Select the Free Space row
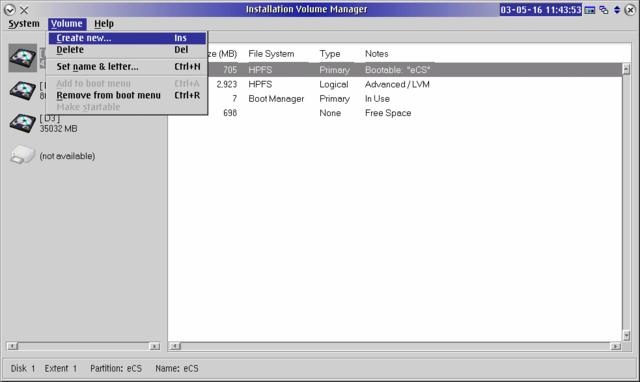This screenshot has width=640, height=382. tap(395, 113)
